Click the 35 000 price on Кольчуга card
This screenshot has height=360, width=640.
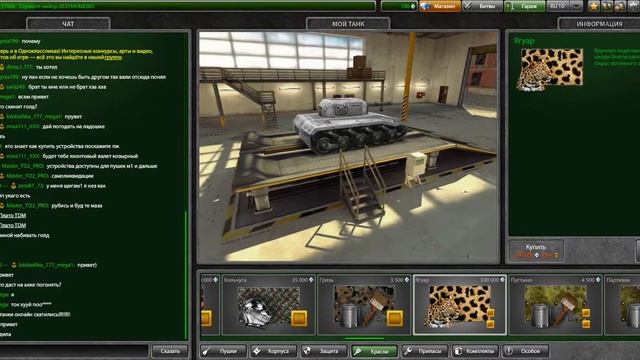pyautogui.click(x=300, y=280)
